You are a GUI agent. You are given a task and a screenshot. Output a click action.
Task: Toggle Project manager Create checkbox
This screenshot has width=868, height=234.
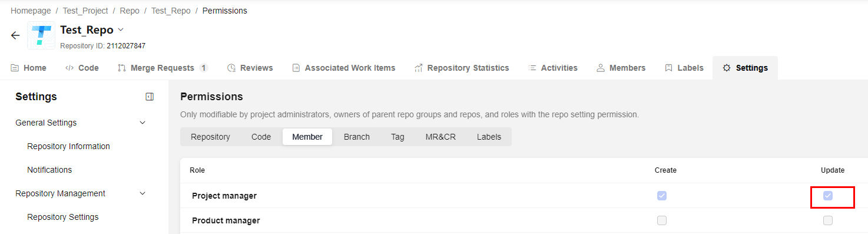pyautogui.click(x=662, y=196)
